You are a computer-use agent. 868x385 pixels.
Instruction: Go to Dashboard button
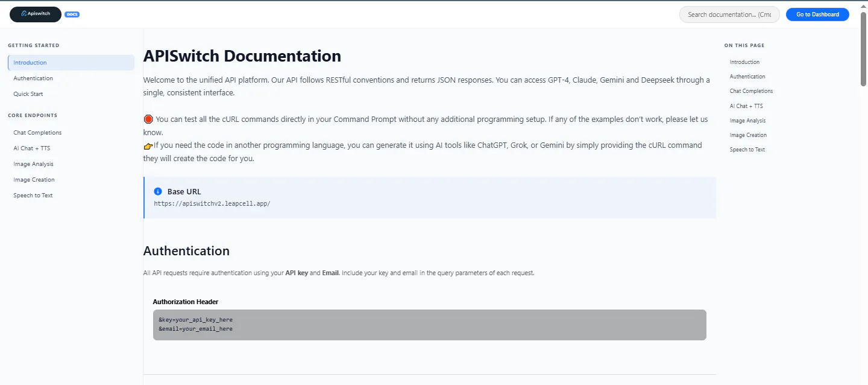point(817,14)
